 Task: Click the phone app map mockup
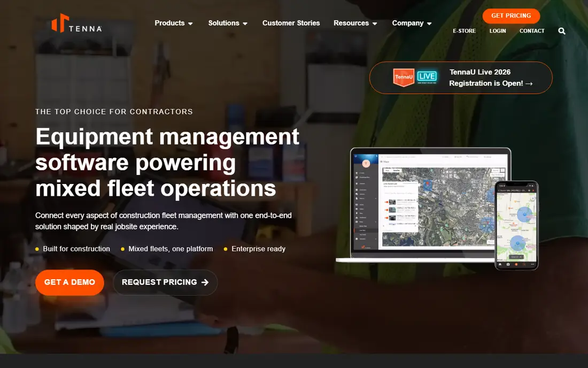point(517,225)
